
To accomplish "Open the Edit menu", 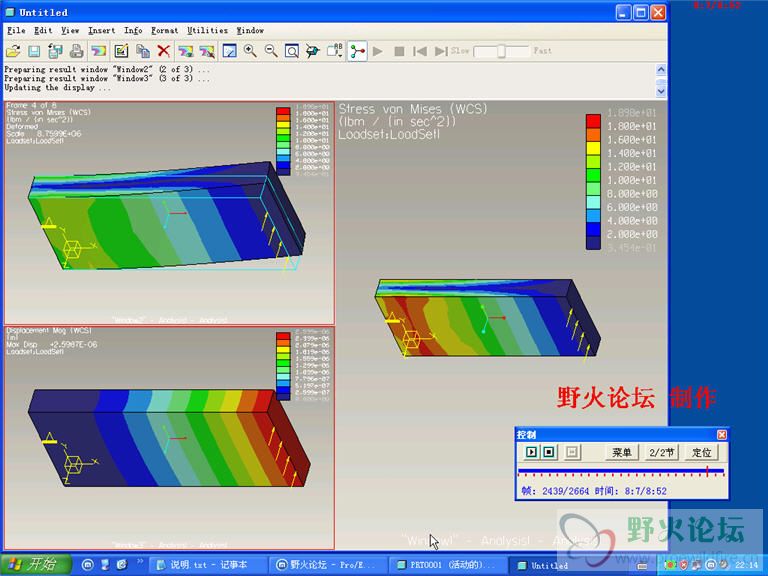I will pos(43,30).
